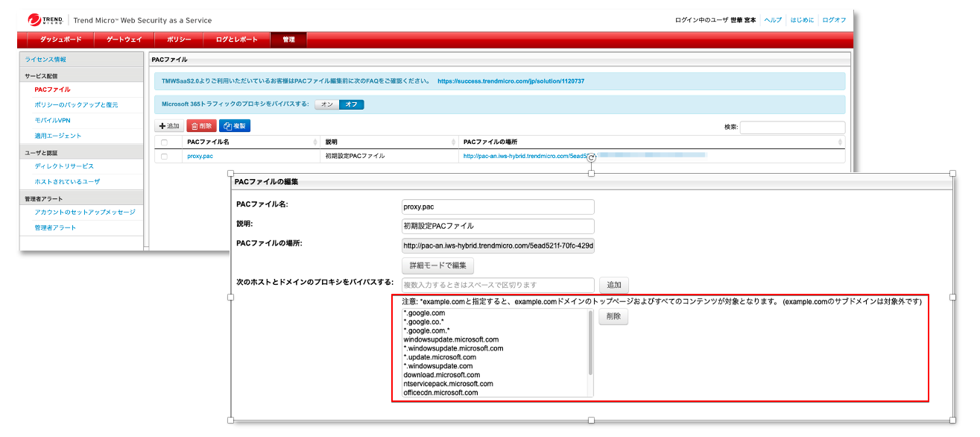Image resolution: width=980 pixels, height=437 pixels.
Task: Open ホストされているユーザ in the sidebar
Action: pyautogui.click(x=67, y=181)
